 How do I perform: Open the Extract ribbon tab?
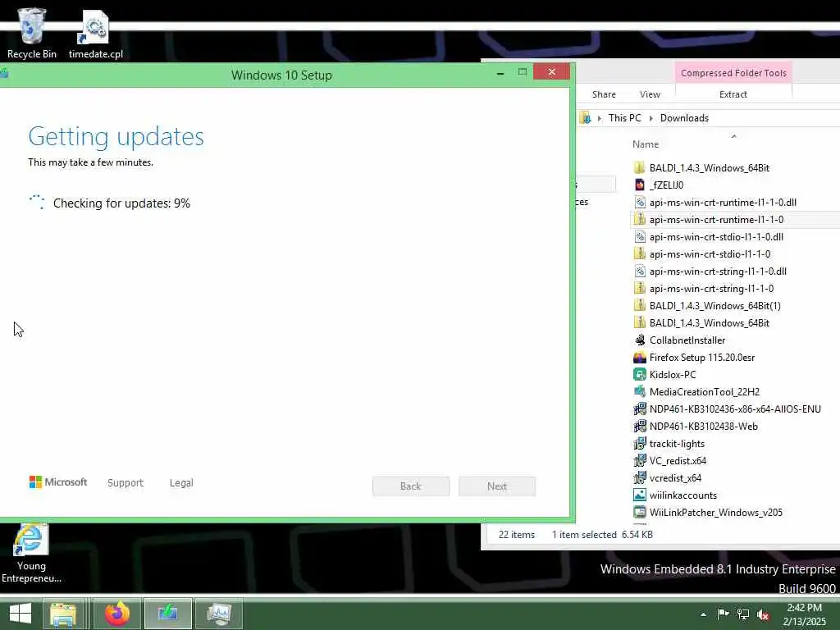coord(733,94)
